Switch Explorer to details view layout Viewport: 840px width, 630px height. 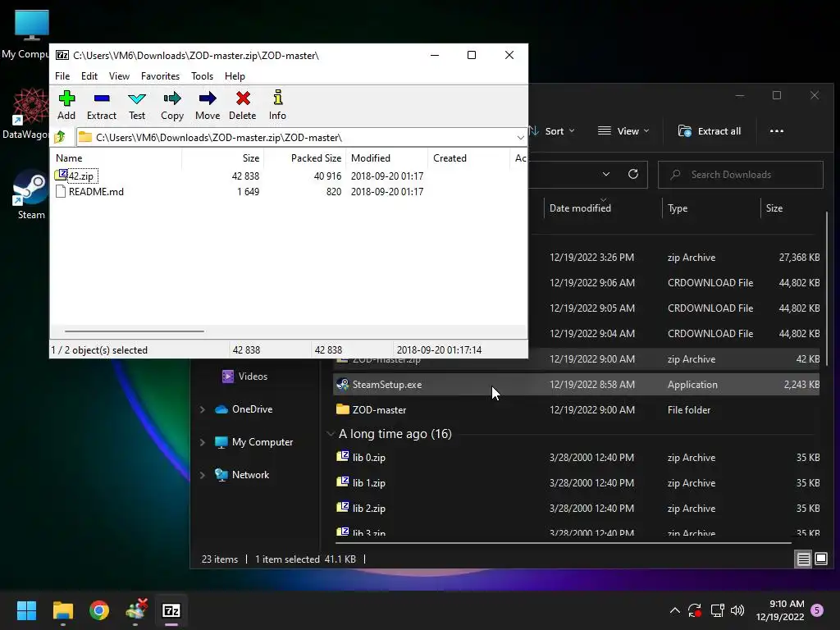(x=804, y=559)
